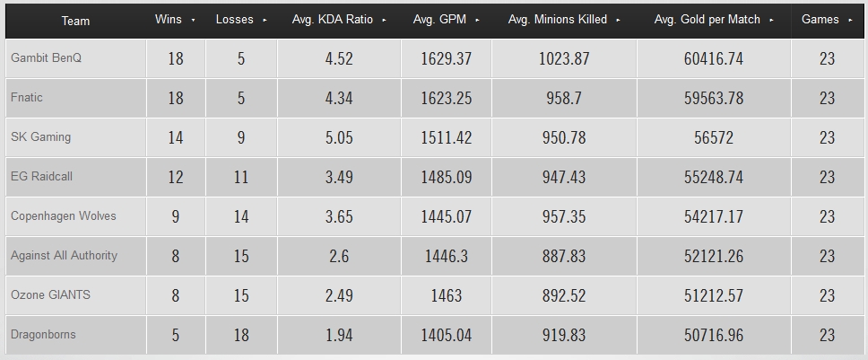Open EG Raidcall team entry
Image resolution: width=868 pixels, height=360 pixels.
(41, 176)
